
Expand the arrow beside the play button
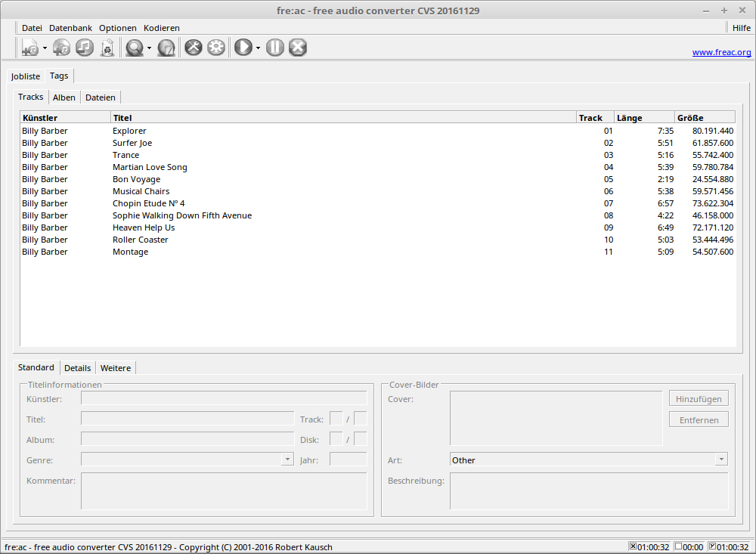[x=258, y=48]
